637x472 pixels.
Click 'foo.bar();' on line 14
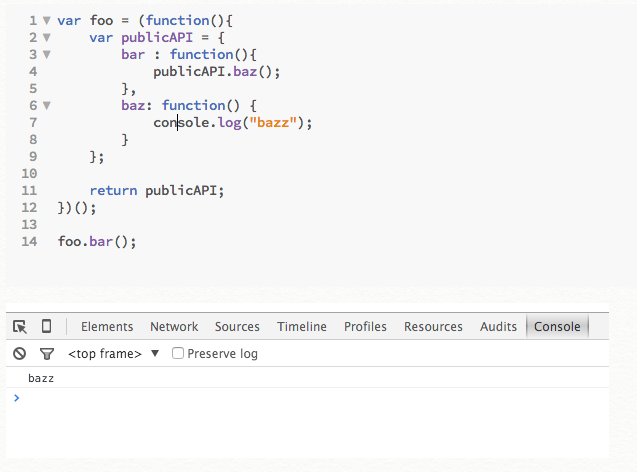pyautogui.click(x=97, y=242)
